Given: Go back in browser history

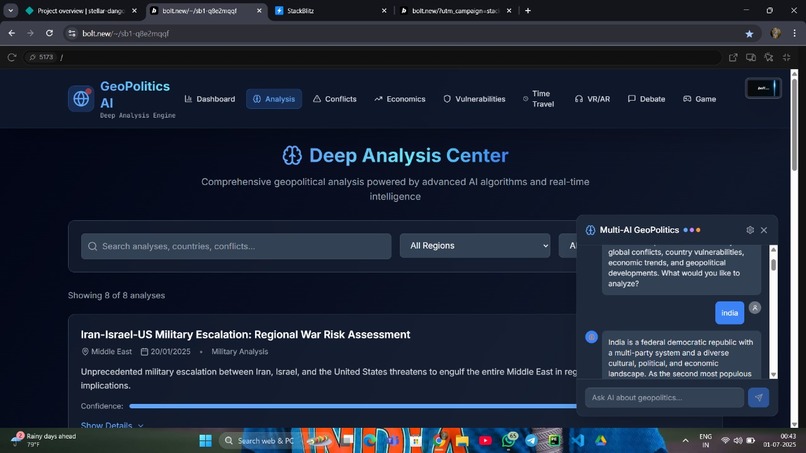Looking at the screenshot, I should pyautogui.click(x=12, y=33).
